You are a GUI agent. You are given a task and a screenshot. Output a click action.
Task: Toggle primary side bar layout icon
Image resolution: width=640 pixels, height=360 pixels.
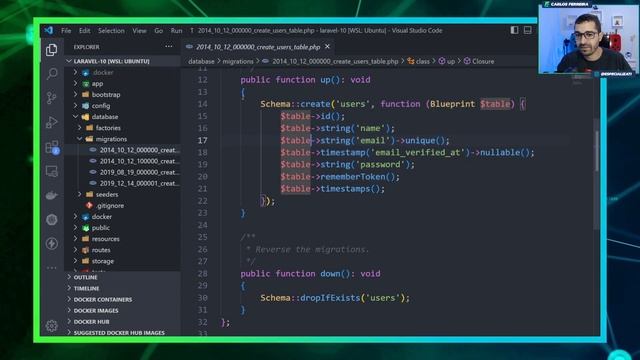[514, 30]
